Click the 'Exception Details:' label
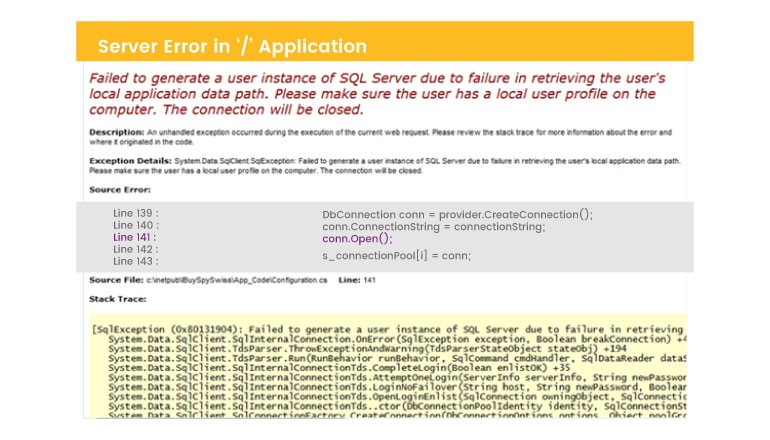 pos(130,161)
